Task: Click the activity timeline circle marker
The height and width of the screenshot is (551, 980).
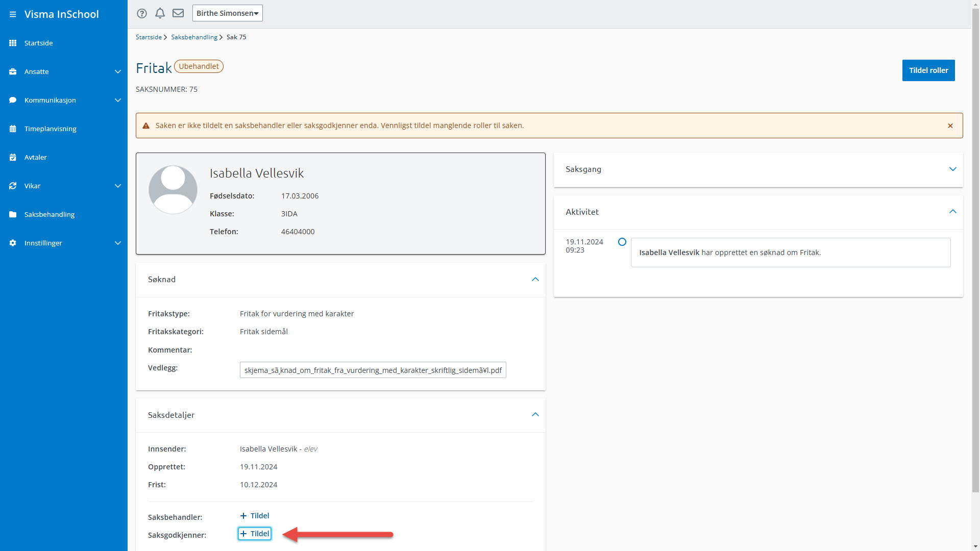Action: coord(622,242)
